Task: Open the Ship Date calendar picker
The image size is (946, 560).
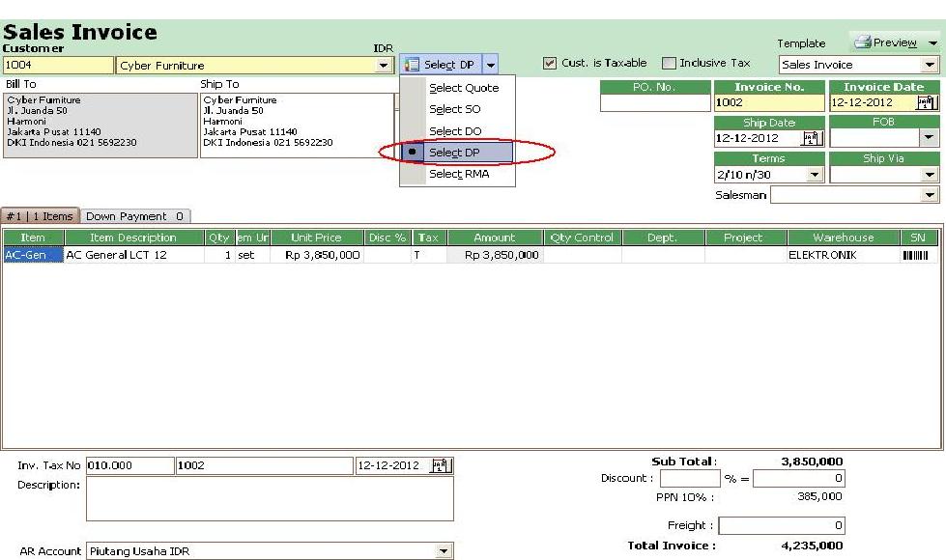Action: [812, 138]
